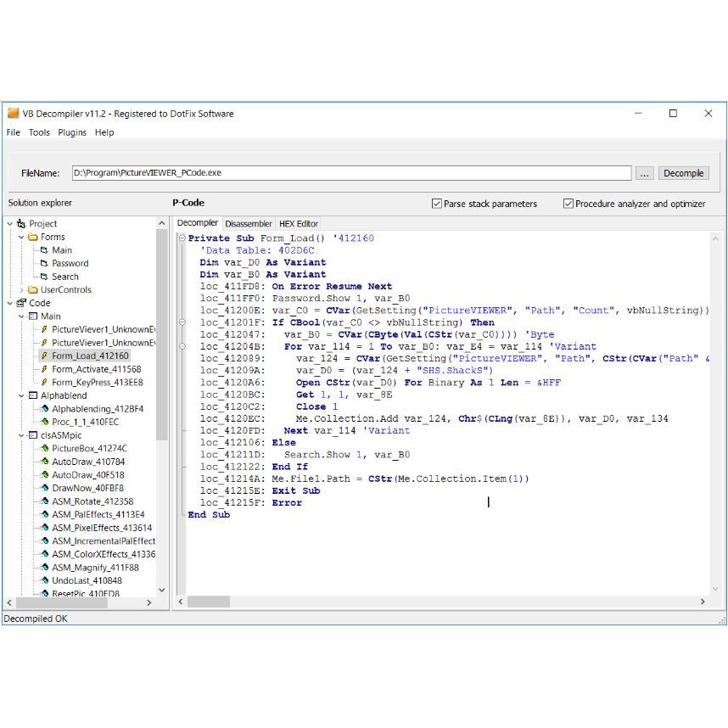Click the ASM_PalEffects_4113E4 procedure icon
The image size is (728, 728).
[x=45, y=514]
